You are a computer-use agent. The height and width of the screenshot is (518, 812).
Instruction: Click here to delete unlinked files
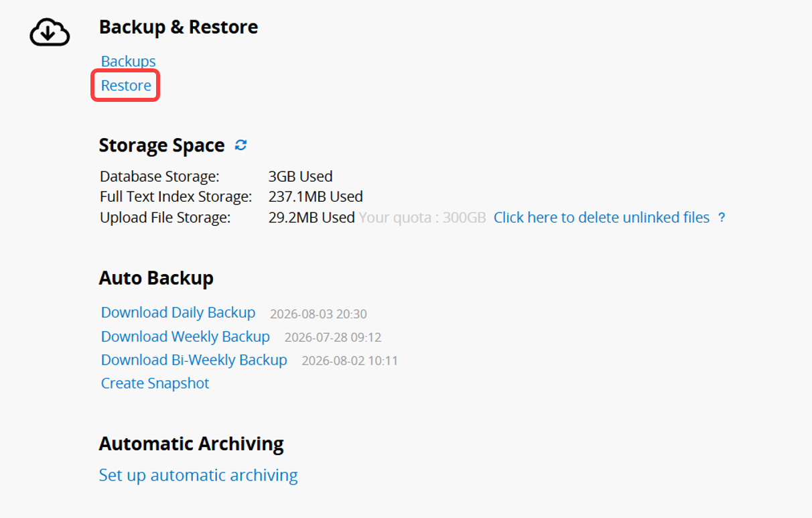tap(602, 218)
